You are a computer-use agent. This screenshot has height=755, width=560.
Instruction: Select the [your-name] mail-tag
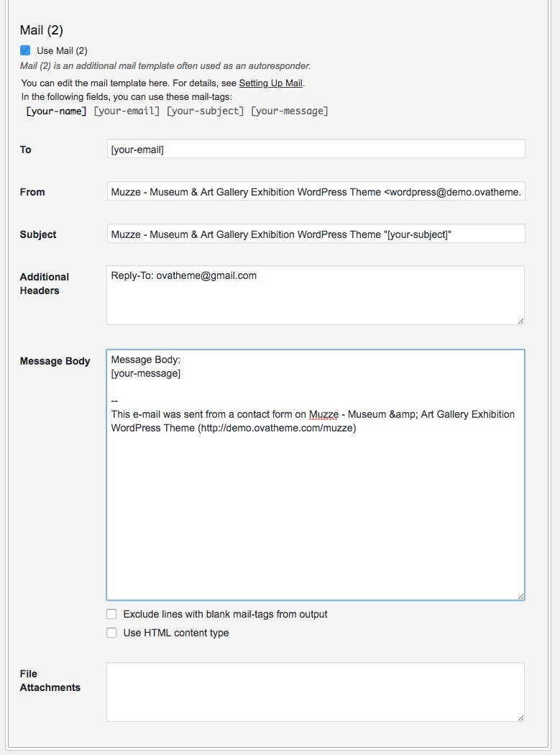point(56,111)
